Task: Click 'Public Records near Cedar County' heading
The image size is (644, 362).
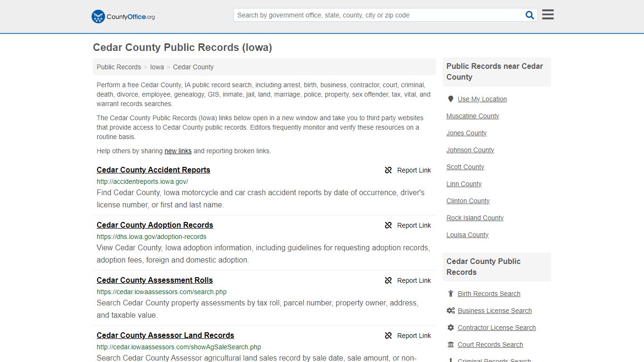Action: (x=495, y=72)
